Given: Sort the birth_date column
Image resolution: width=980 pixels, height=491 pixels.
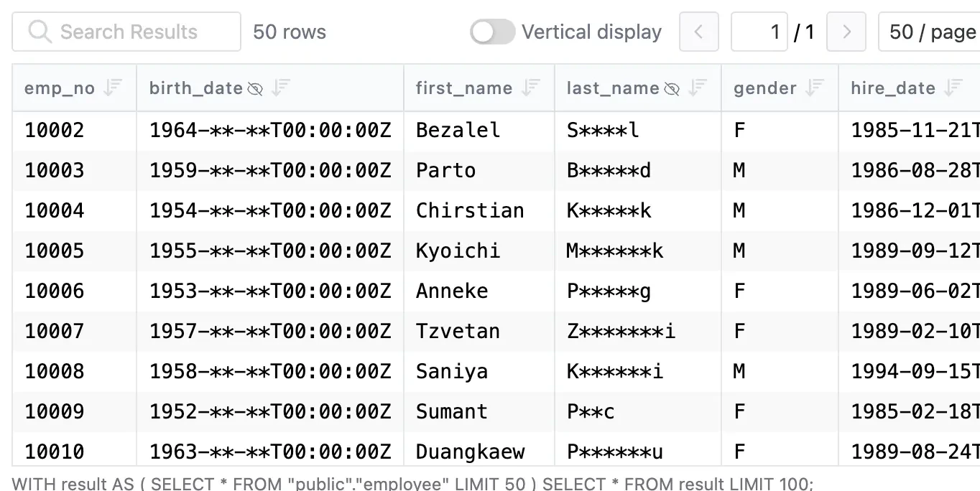Looking at the screenshot, I should coord(280,88).
